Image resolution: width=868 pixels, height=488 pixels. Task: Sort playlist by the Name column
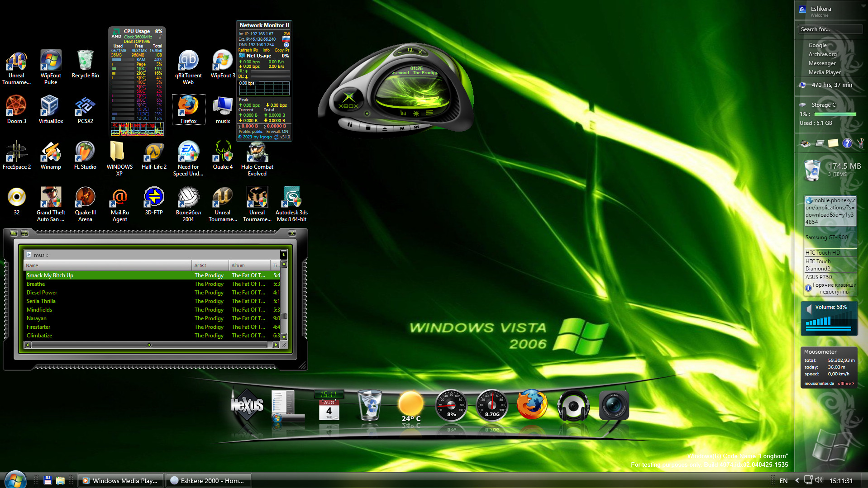click(x=108, y=265)
